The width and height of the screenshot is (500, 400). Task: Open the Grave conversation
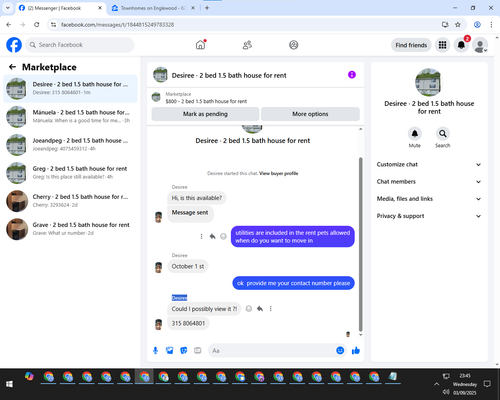click(x=70, y=229)
